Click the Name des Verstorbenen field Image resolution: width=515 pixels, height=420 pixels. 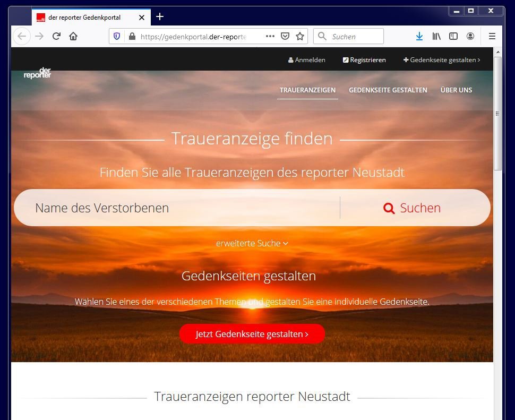[177, 208]
